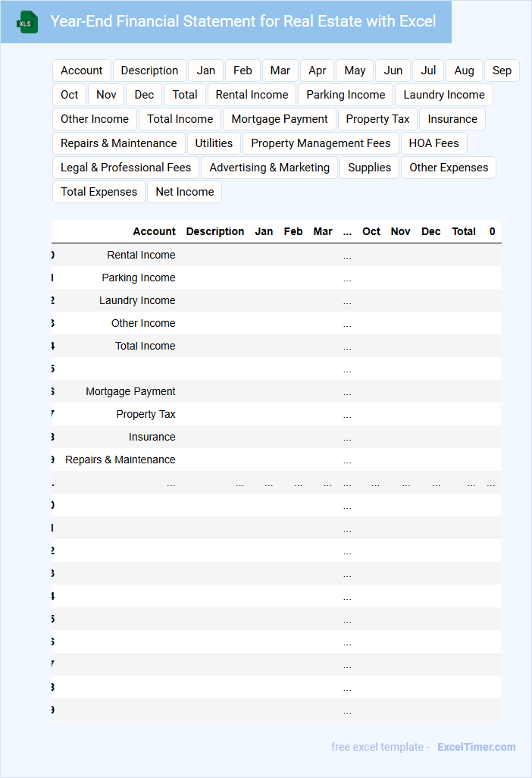Click the Property Tax tag
The image size is (532, 778).
point(378,119)
